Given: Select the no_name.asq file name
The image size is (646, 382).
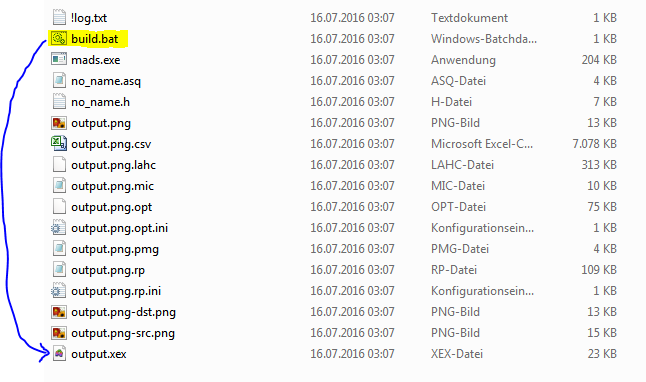Looking at the screenshot, I should coord(106,81).
